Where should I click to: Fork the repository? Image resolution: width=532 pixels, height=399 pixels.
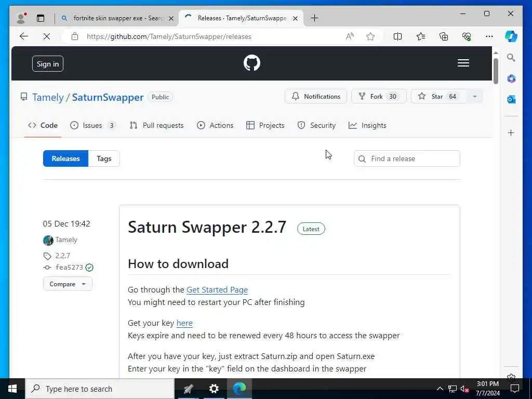coord(379,96)
